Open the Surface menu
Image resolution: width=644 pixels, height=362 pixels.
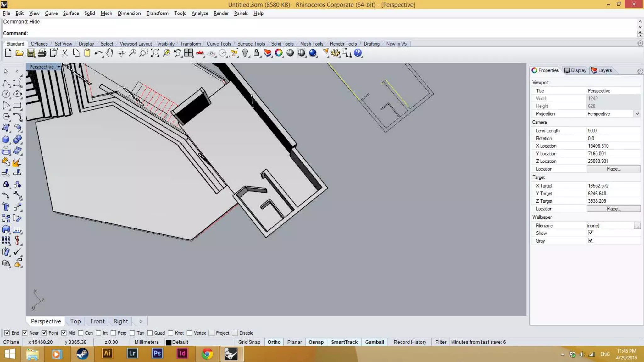coord(71,13)
